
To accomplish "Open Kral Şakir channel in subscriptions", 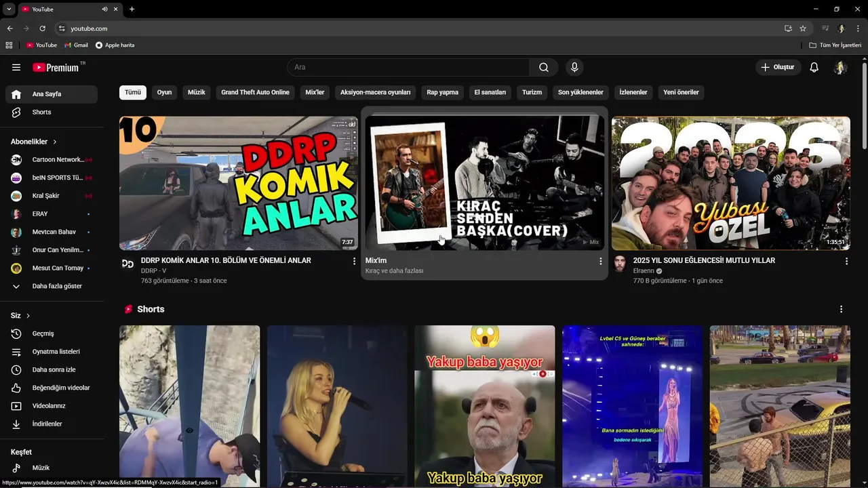I will (x=52, y=196).
